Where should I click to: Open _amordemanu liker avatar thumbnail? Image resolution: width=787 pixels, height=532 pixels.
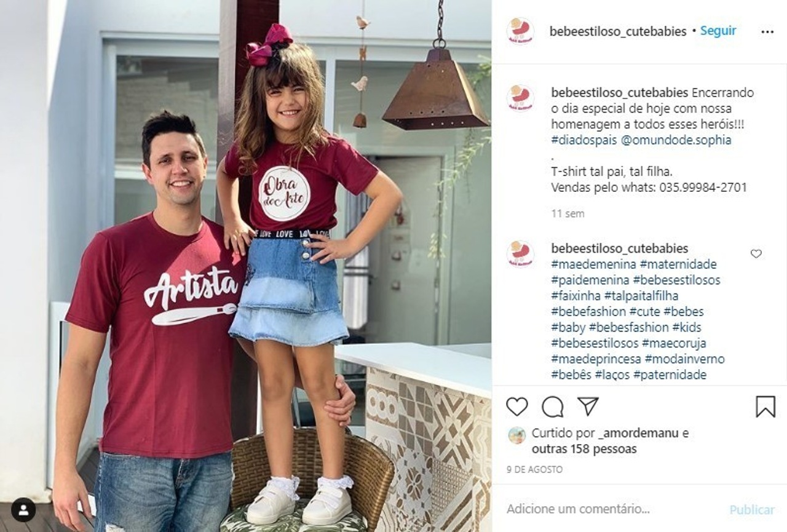517,435
